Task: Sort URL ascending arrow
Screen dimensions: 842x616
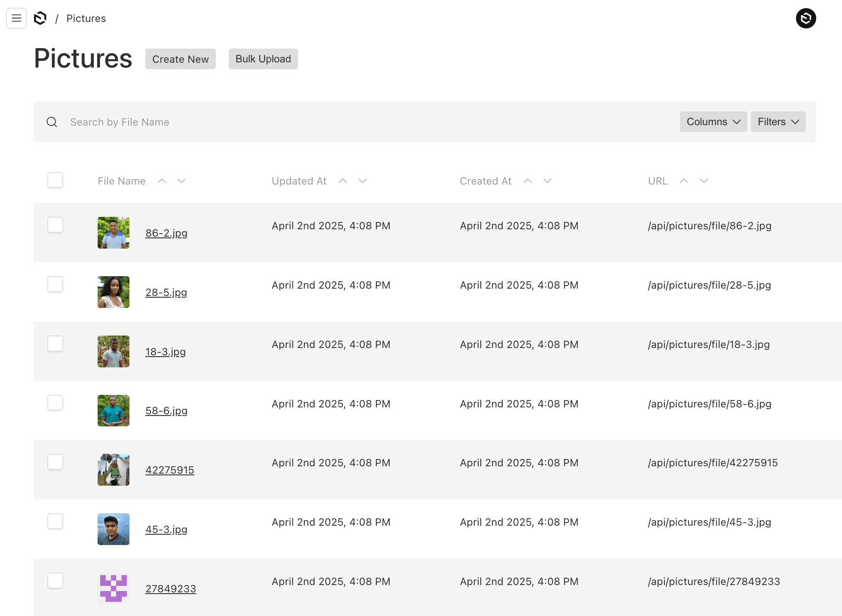Action: click(684, 181)
